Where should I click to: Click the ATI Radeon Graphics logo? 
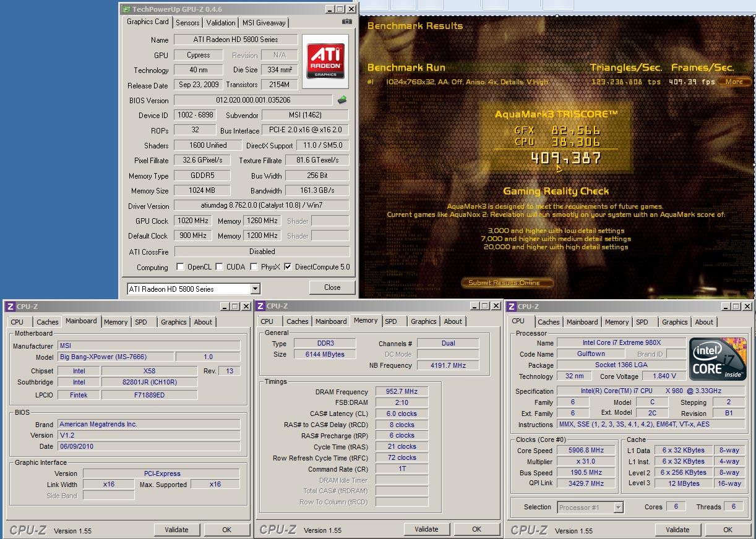(325, 61)
